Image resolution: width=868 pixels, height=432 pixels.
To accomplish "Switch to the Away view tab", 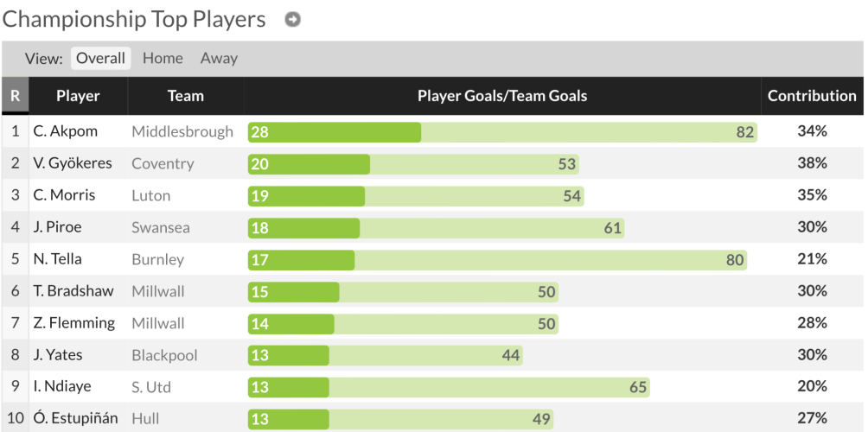I will point(219,59).
